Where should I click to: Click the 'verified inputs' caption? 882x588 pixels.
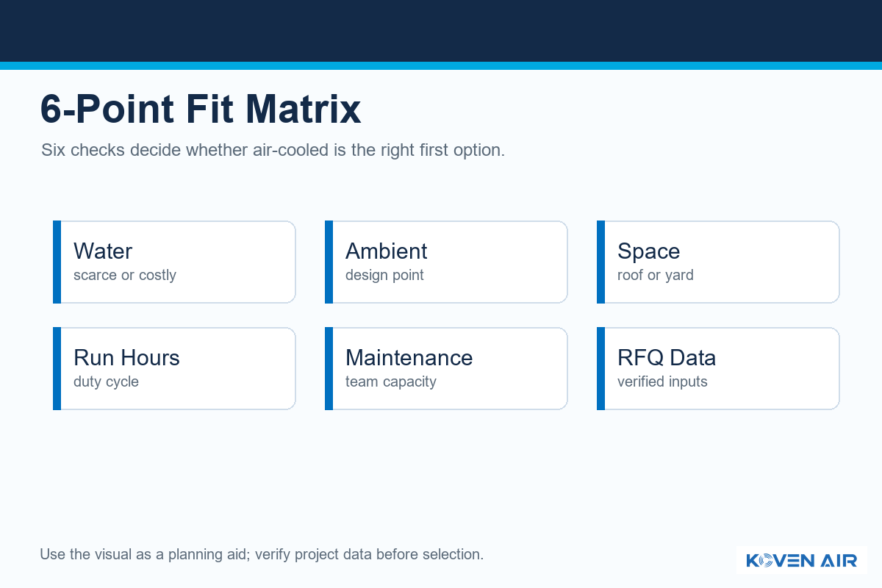662,381
